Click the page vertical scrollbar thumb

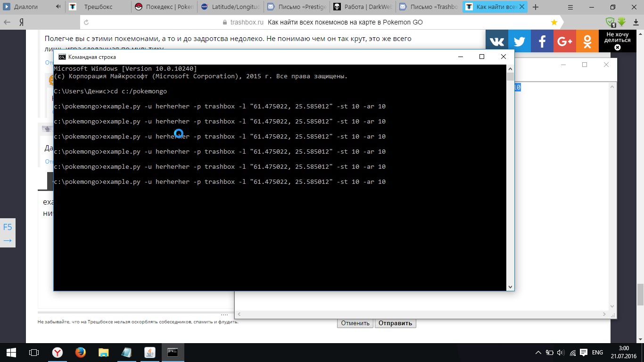click(x=640, y=295)
